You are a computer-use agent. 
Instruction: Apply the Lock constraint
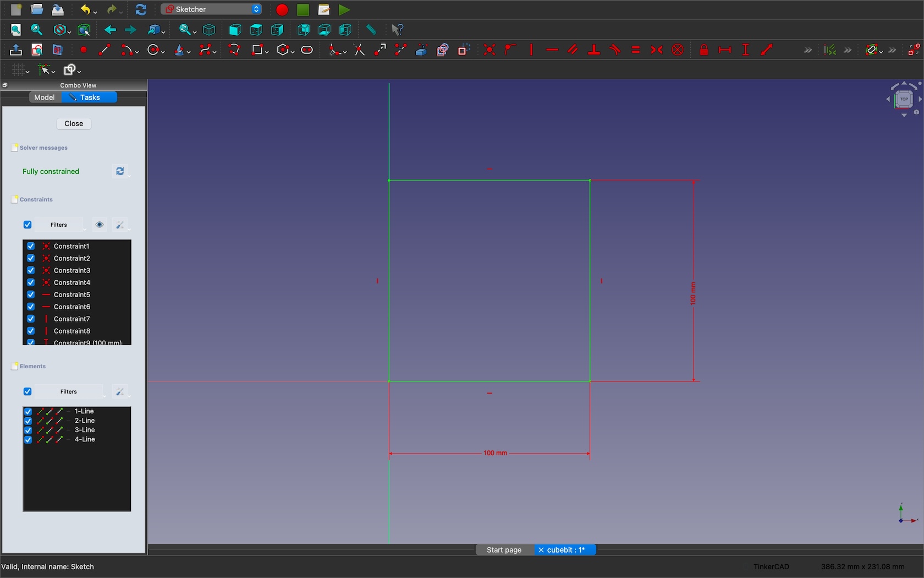tap(704, 50)
